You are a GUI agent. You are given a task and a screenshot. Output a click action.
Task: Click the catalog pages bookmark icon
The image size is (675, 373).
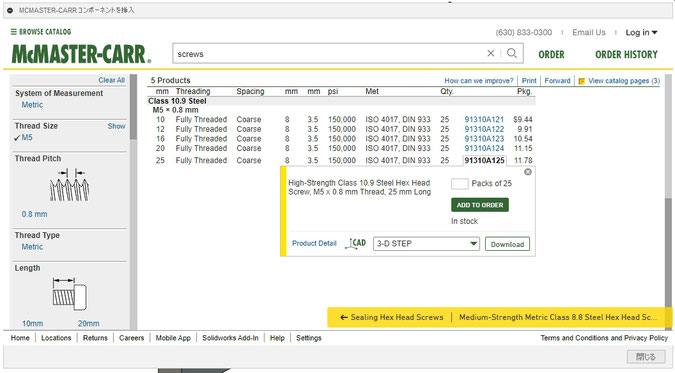click(x=582, y=81)
